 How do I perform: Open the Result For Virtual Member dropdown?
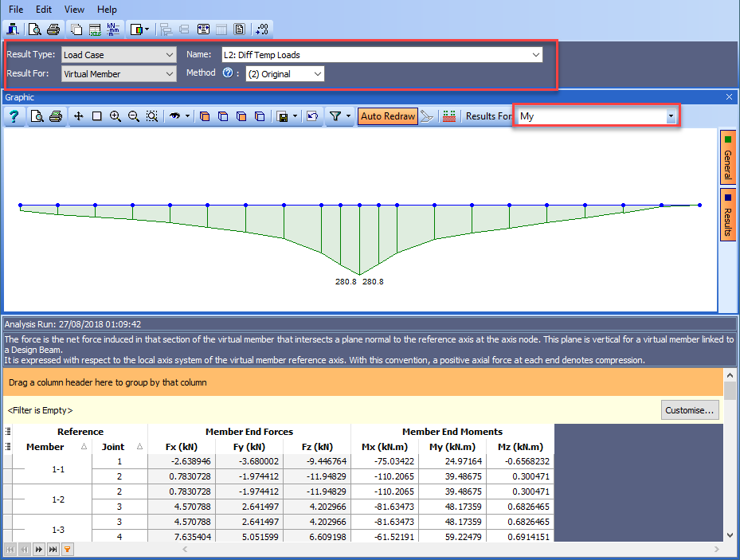click(x=119, y=74)
